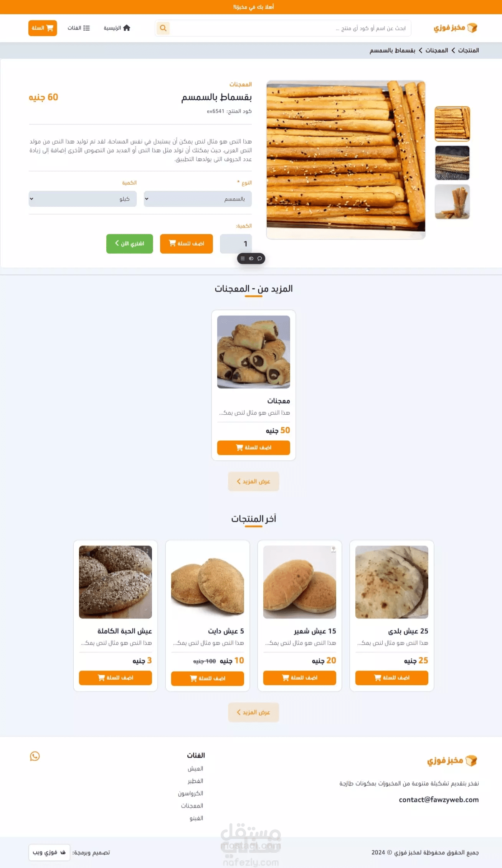
Task: Click the WhatsApp icon in footer
Action: pos(35,756)
